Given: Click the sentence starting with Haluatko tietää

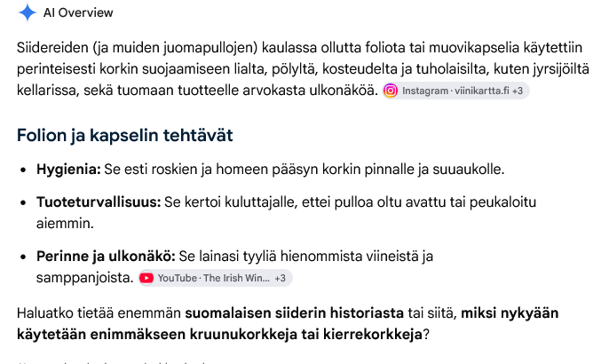Looking at the screenshot, I should (x=288, y=324).
